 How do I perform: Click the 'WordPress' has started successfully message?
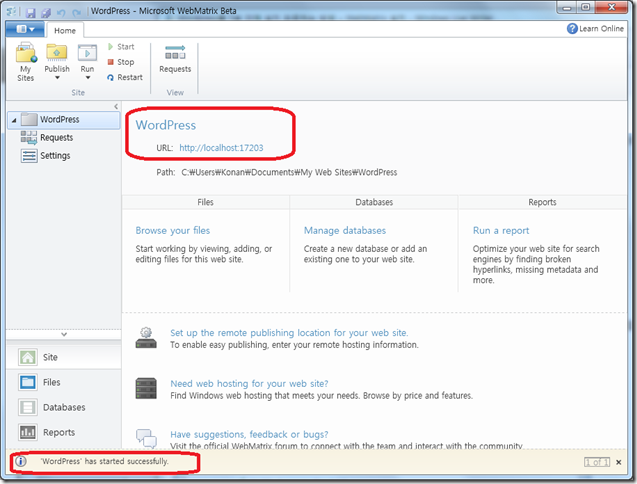105,461
